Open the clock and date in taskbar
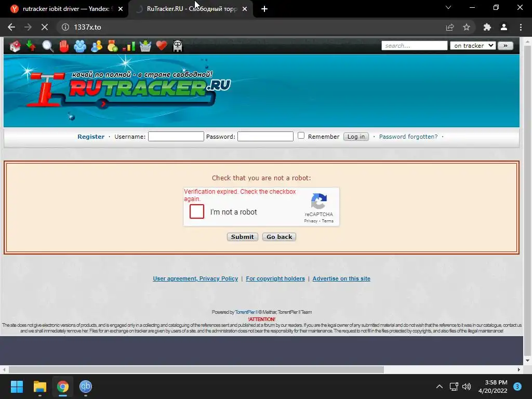532x399 pixels. tap(493, 387)
